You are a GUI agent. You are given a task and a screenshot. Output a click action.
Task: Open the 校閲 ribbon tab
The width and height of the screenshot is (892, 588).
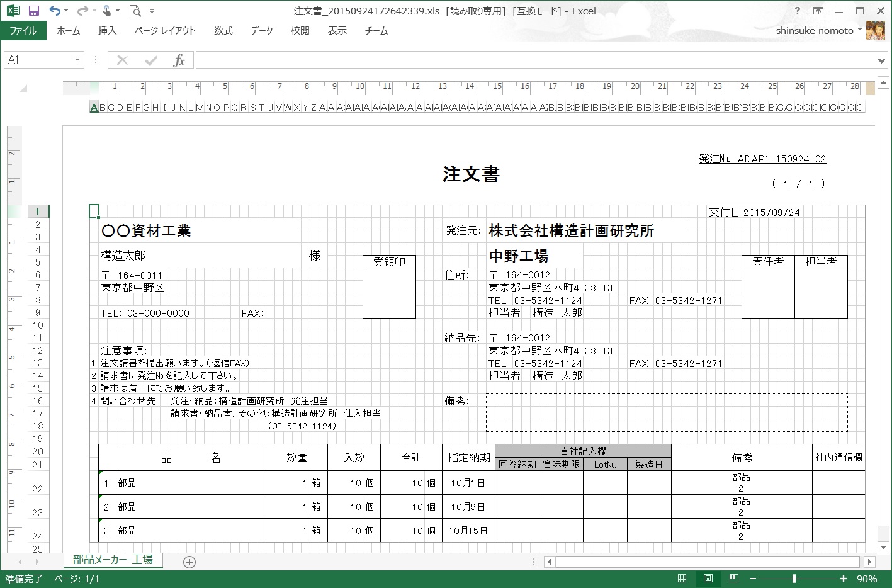(x=300, y=30)
